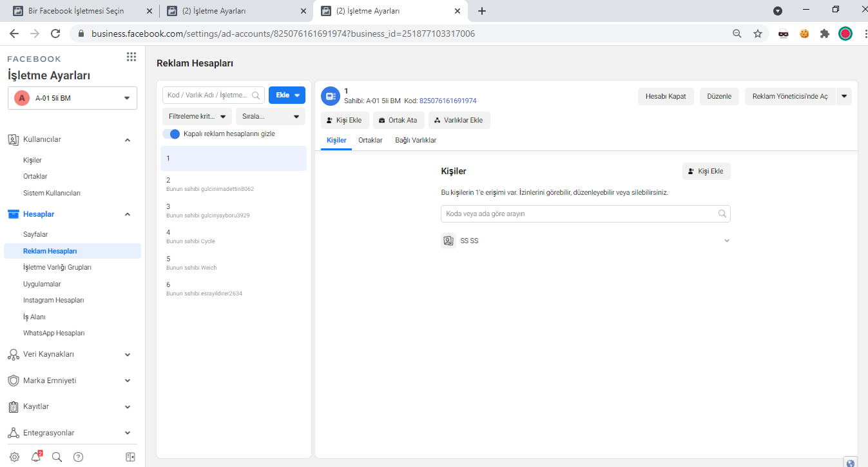Screen dimensions: 868x467
Task: Expand the SS SS person row chevron
Action: coord(727,241)
